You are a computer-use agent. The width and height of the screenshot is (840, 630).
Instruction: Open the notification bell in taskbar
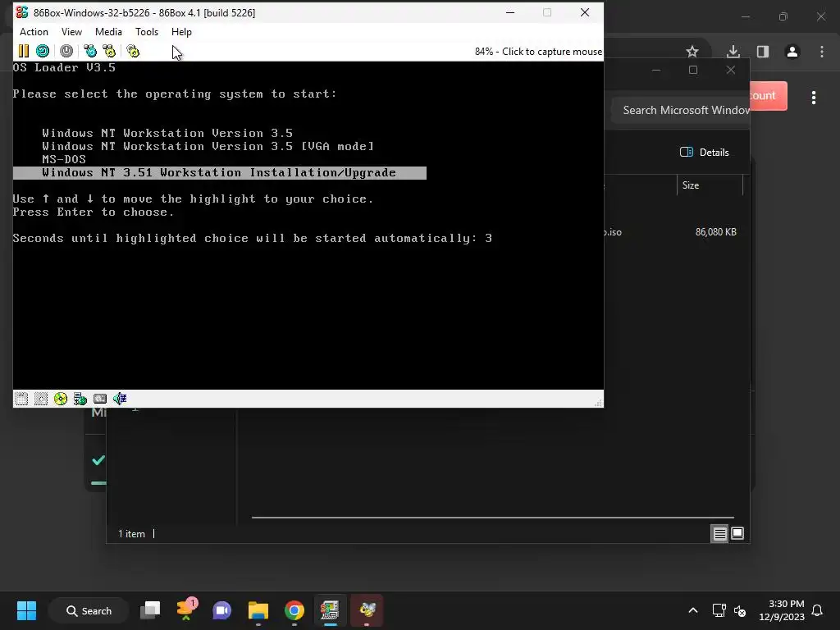(x=818, y=610)
